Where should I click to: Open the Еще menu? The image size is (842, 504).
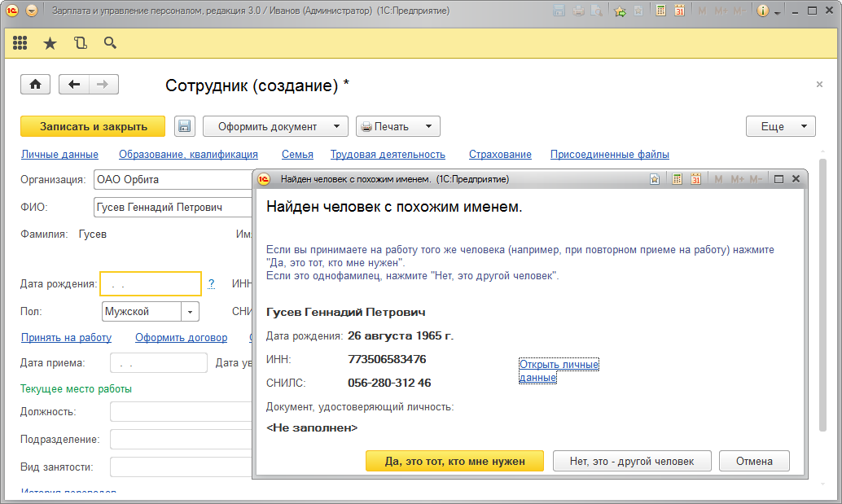[x=780, y=126]
